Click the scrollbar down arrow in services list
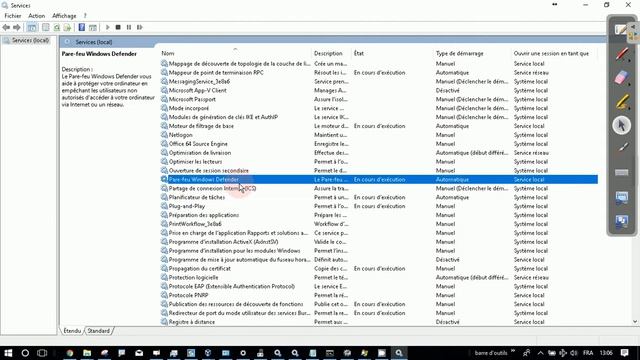Image resolution: width=640 pixels, height=360 pixels. 635,322
